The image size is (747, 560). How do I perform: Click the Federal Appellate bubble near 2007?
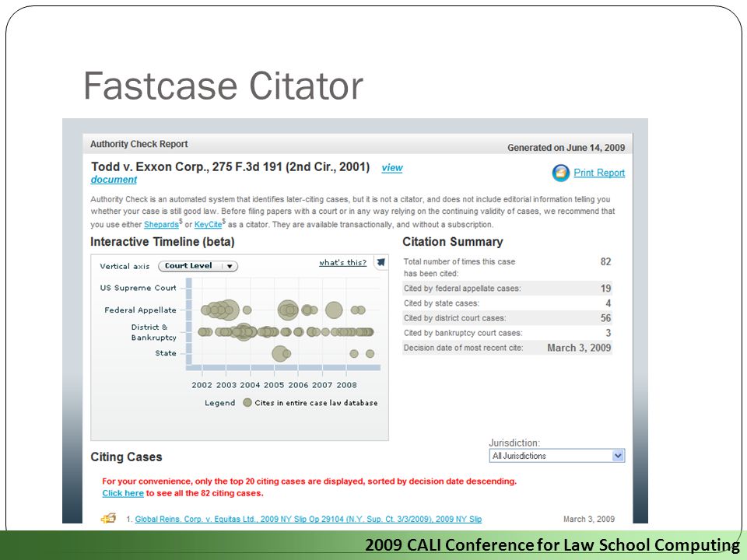[334, 310]
